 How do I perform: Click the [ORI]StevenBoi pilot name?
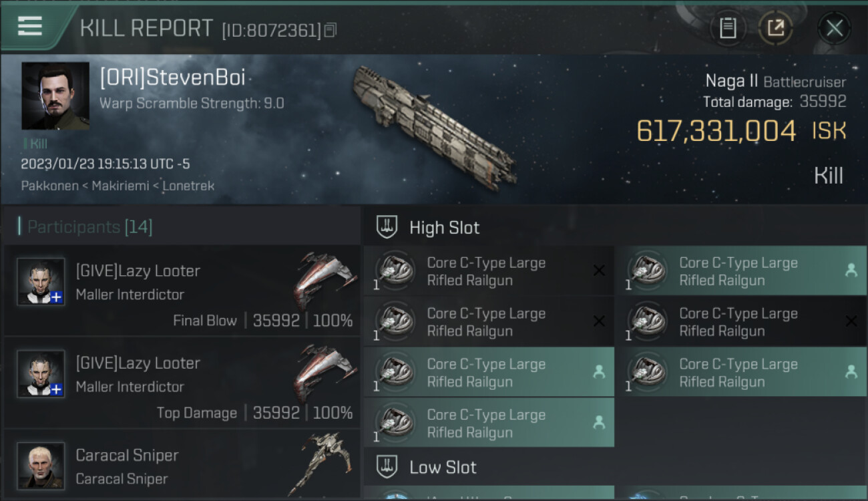coord(172,78)
